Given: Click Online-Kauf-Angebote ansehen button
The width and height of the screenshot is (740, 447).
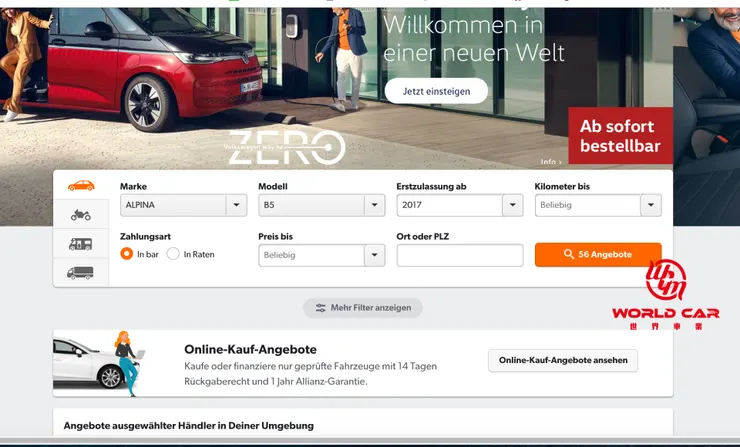Looking at the screenshot, I should [563, 360].
